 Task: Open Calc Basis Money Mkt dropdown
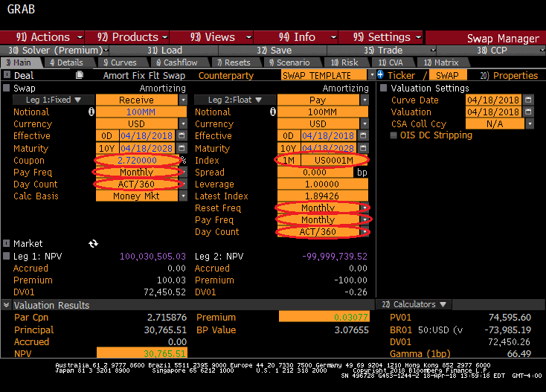point(183,196)
